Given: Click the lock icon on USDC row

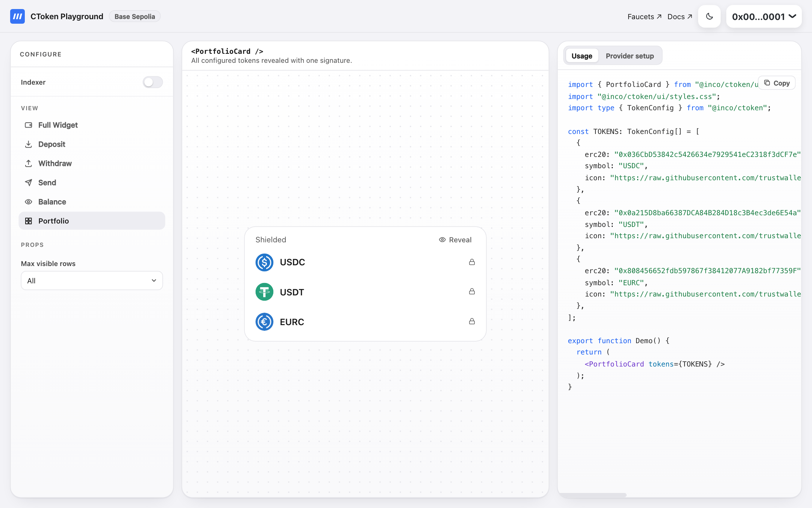Looking at the screenshot, I should click(x=472, y=262).
